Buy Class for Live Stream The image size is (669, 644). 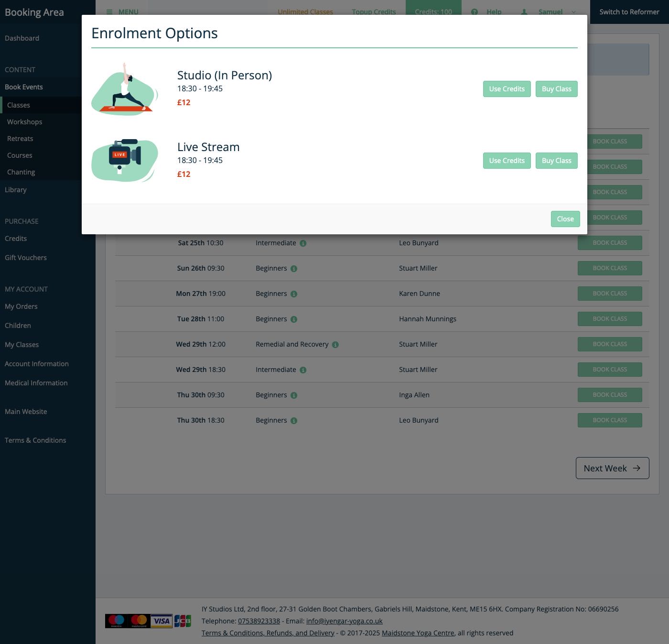[556, 161]
